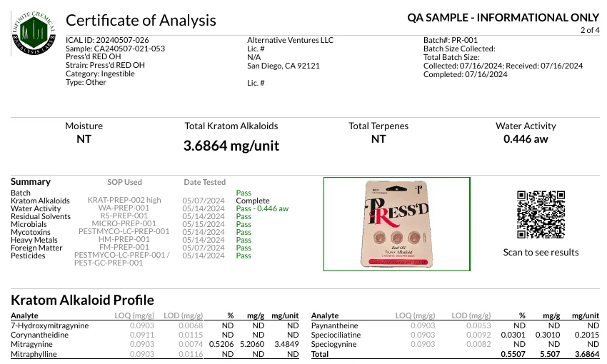607x364 pixels.
Task: Click the Total row 5.507 mg/g value
Action: click(550, 354)
